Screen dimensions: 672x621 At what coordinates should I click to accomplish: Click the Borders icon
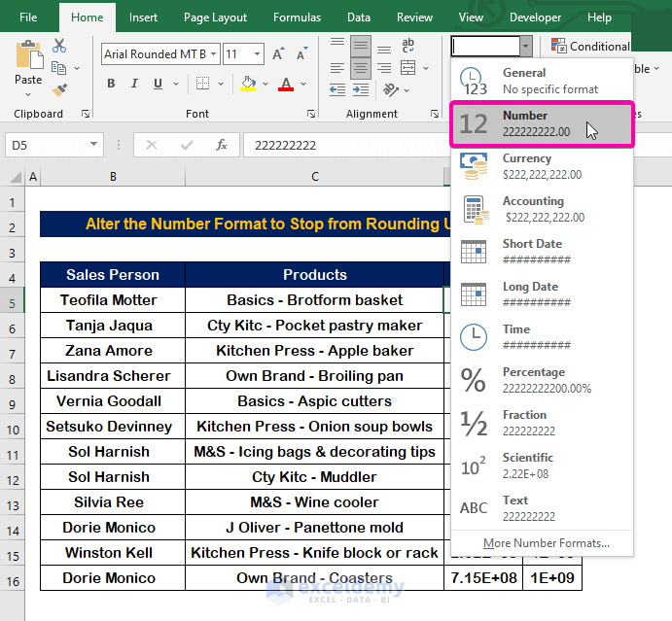202,85
